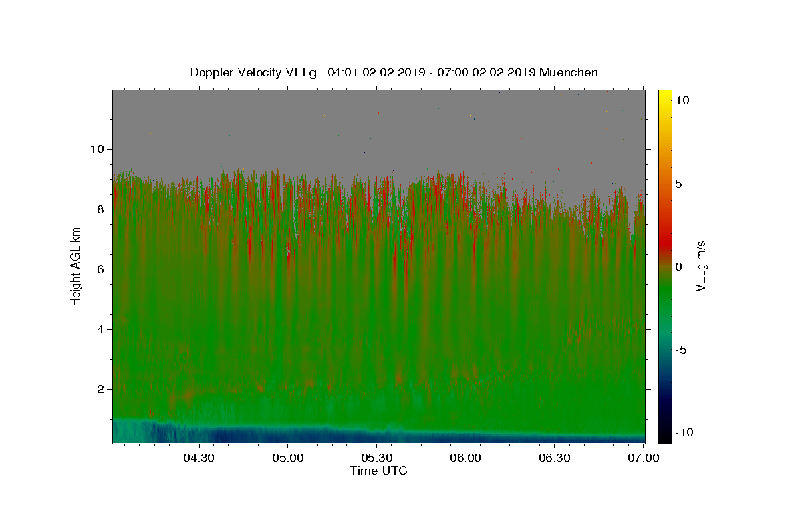
Task: Click the 'Time UTC' axis title
Action: [x=378, y=471]
